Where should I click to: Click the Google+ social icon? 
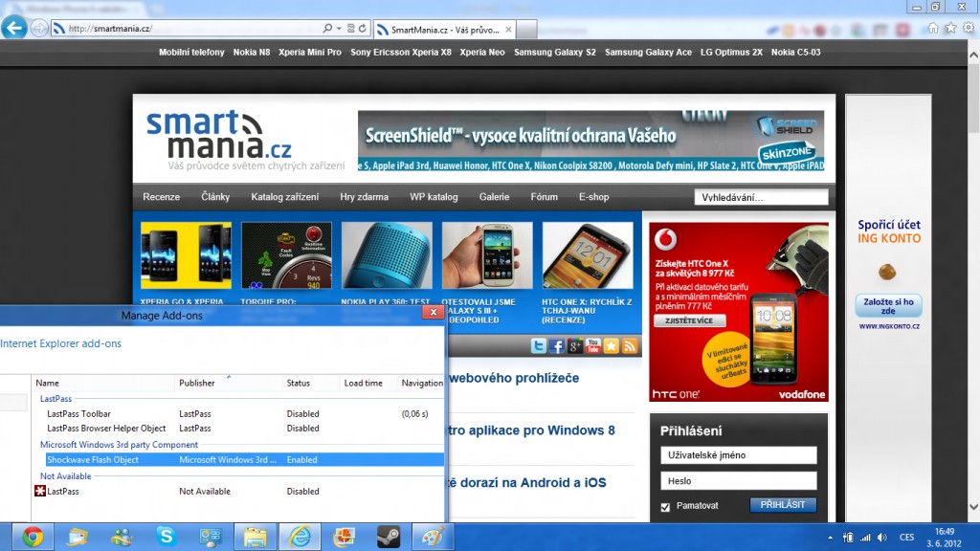pyautogui.click(x=574, y=345)
